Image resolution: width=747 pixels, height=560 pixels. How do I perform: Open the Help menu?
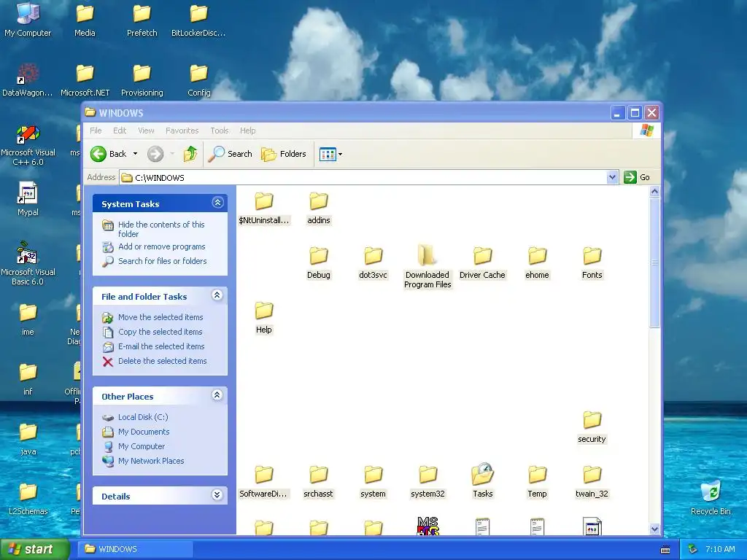tap(248, 131)
